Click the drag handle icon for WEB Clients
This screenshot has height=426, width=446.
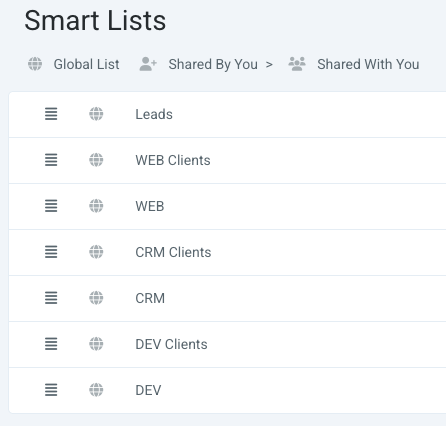click(51, 160)
